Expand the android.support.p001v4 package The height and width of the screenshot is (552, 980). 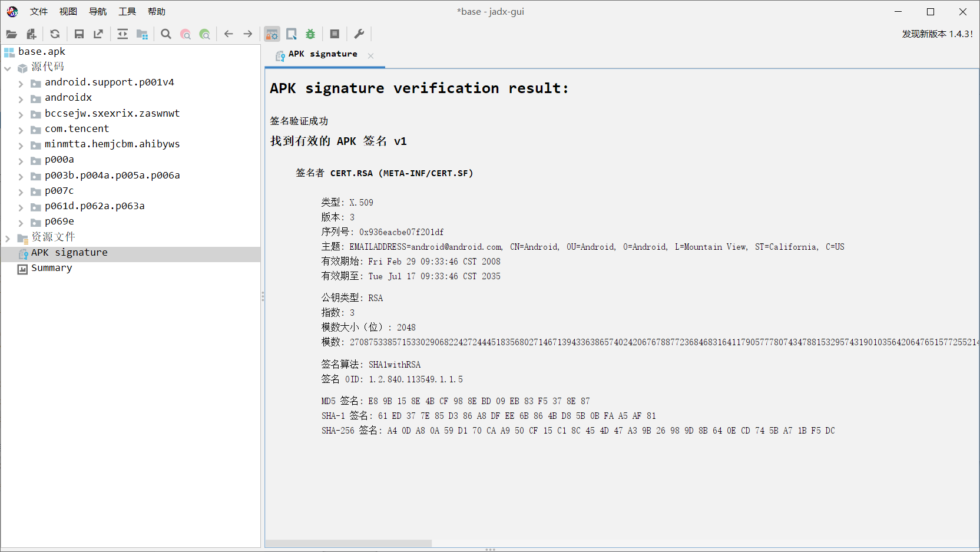pos(21,84)
